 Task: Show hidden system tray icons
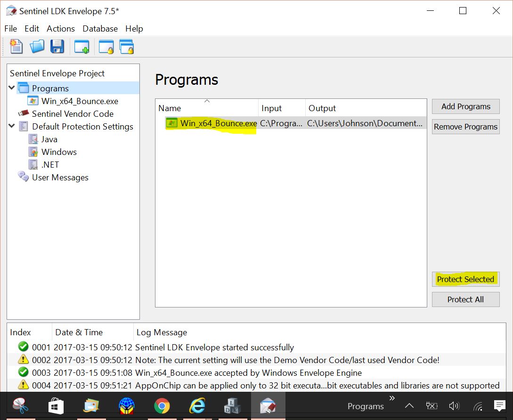pos(409,406)
